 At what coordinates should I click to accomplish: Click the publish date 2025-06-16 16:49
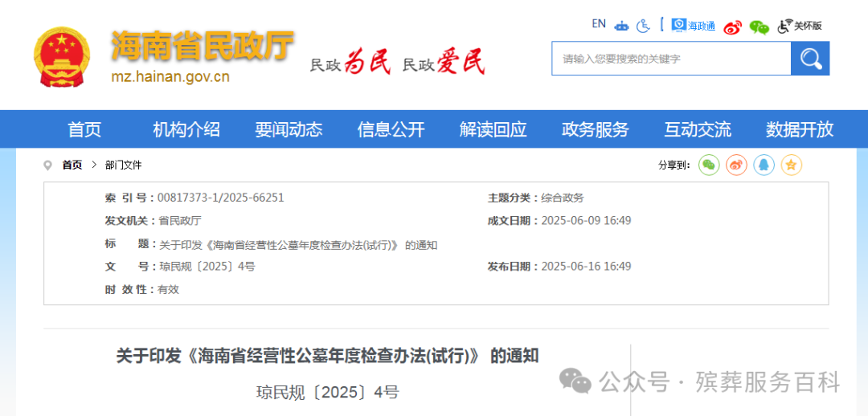click(x=586, y=267)
